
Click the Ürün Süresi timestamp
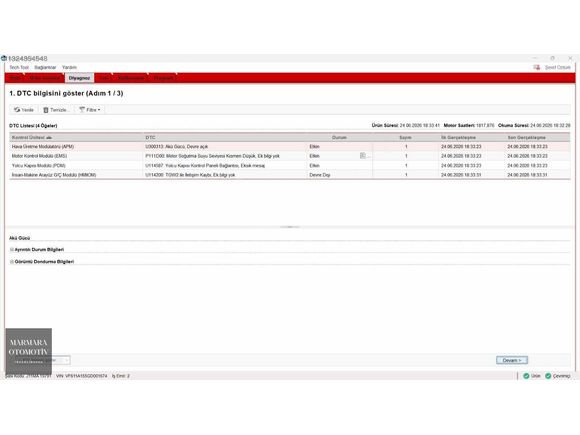pyautogui.click(x=419, y=126)
